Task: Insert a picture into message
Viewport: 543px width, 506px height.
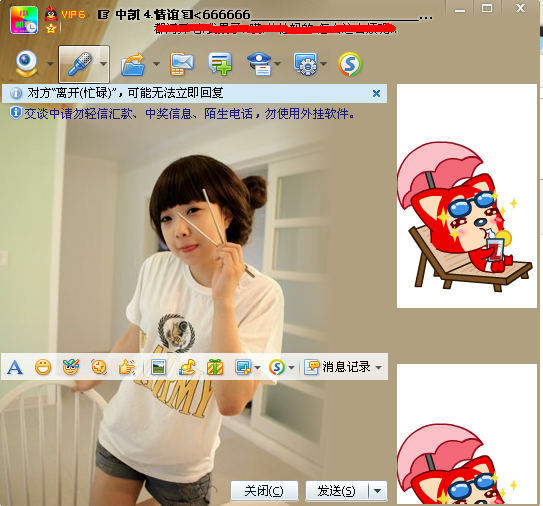Action: 159,367
